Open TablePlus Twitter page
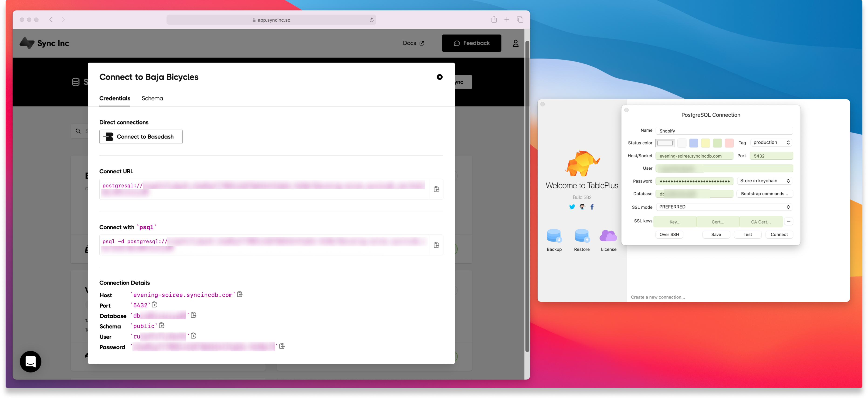Image resolution: width=868 pixels, height=399 pixels. tap(572, 206)
